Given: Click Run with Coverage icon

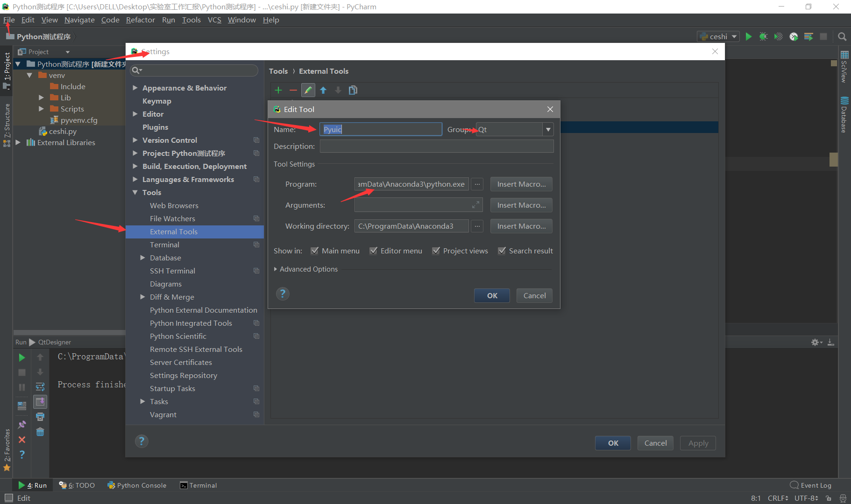Looking at the screenshot, I should 779,36.
